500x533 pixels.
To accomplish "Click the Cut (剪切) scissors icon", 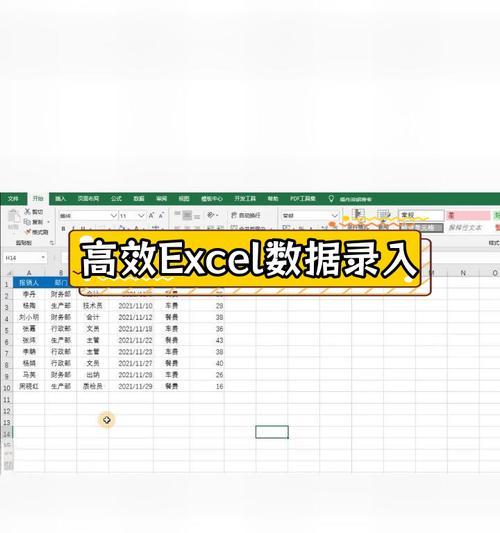I will tap(28, 211).
